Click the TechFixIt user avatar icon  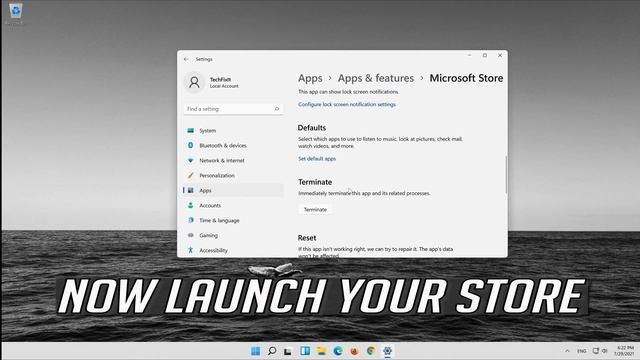[194, 82]
